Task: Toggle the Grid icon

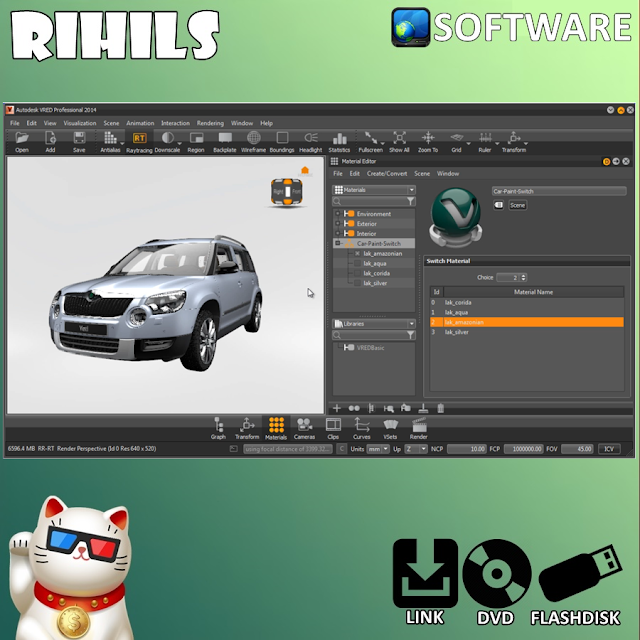Action: click(x=456, y=138)
